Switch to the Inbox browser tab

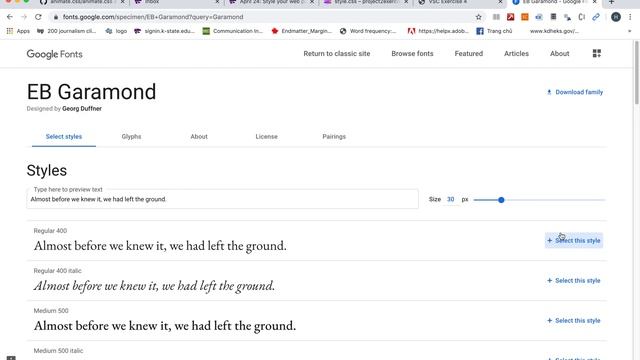(x=176, y=2)
